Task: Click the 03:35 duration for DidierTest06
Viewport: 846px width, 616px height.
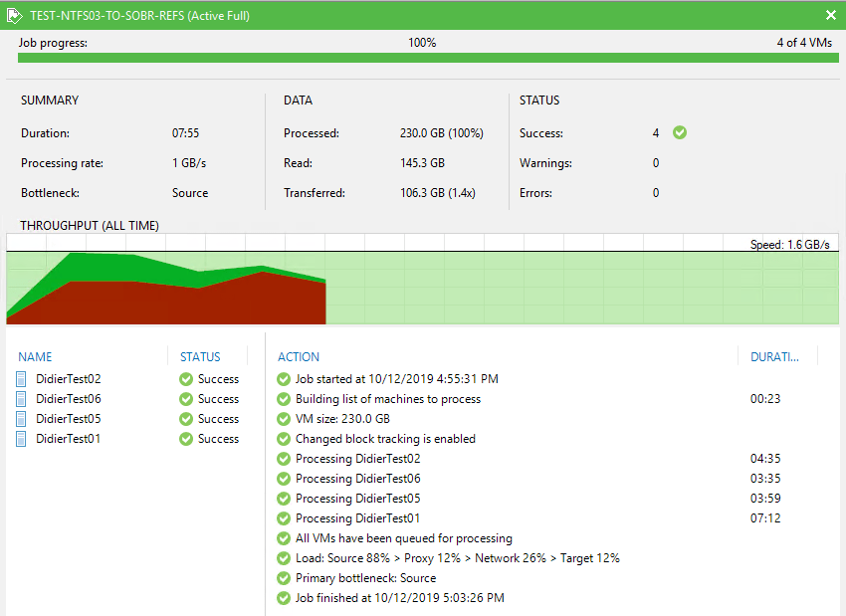Action: point(765,479)
